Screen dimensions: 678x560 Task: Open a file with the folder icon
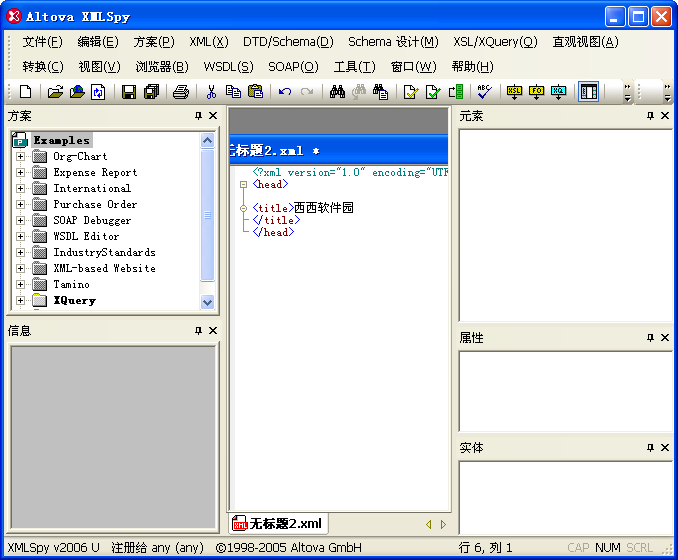(55, 92)
